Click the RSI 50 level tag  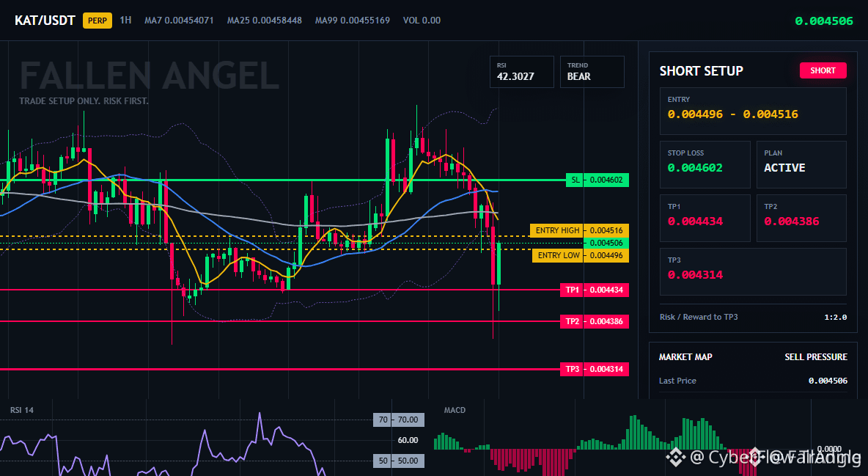(399, 461)
